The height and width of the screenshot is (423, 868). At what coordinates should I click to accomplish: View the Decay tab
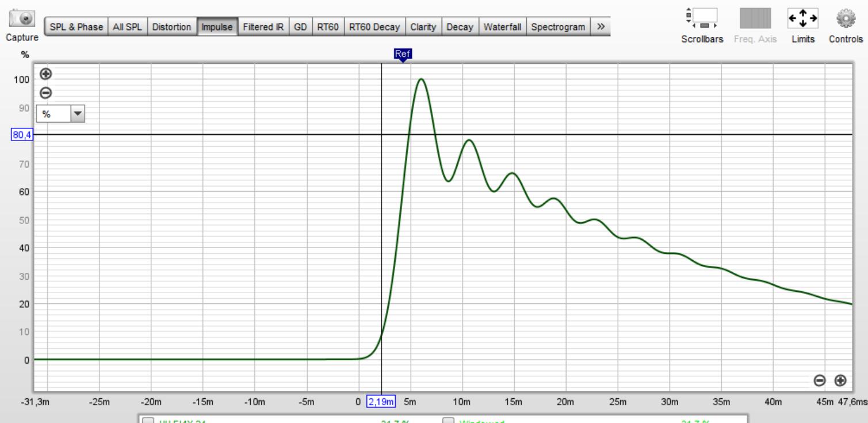click(x=460, y=27)
